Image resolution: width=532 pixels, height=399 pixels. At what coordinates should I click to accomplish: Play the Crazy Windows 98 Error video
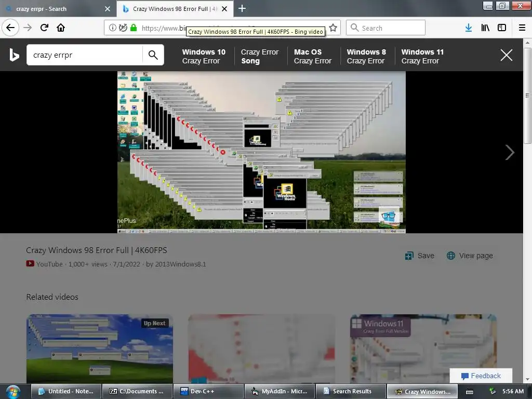coord(261,152)
